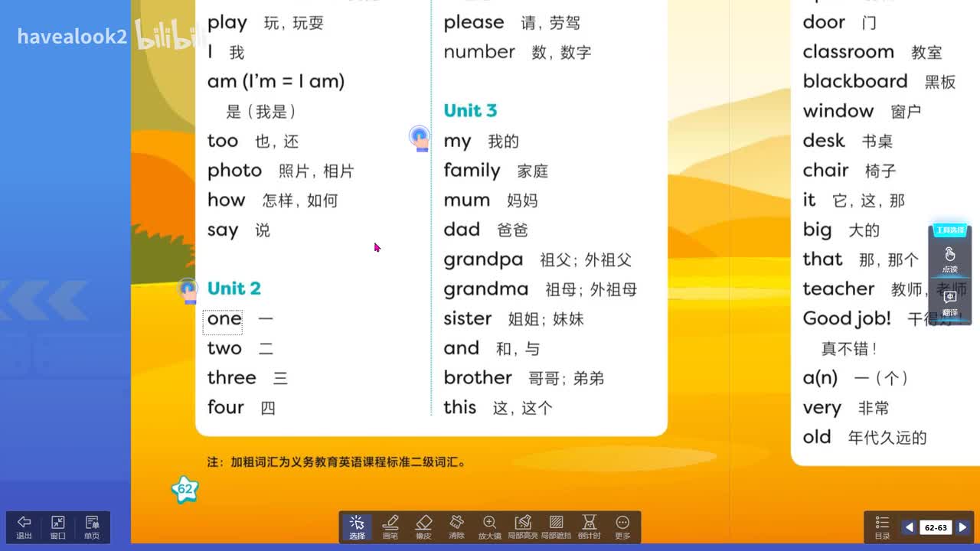The height and width of the screenshot is (551, 980).
Task: Click the word "this"
Action: 460,407
